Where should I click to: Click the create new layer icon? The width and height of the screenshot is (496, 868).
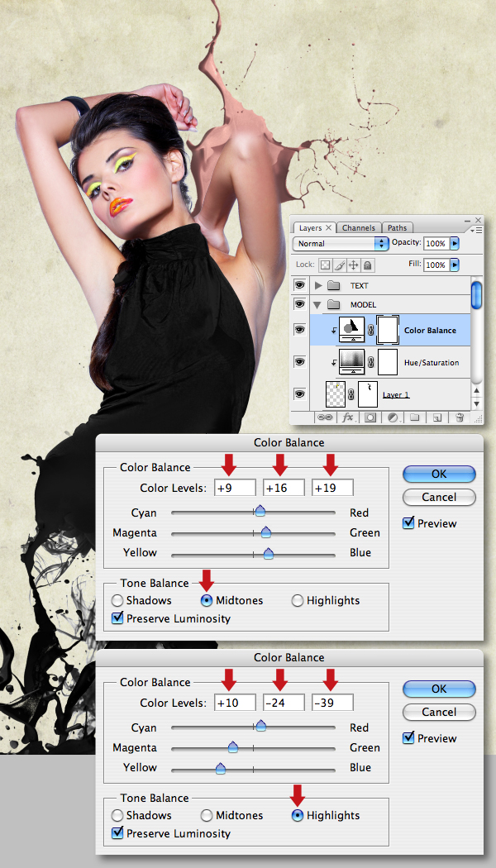[x=436, y=417]
